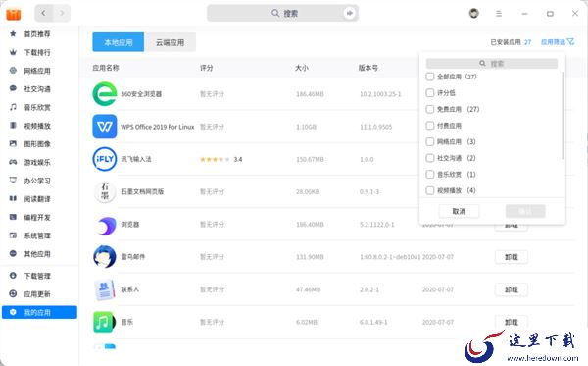The height and width of the screenshot is (366, 588).
Task: Click the WPS Office 2019 app icon
Action: (x=105, y=127)
